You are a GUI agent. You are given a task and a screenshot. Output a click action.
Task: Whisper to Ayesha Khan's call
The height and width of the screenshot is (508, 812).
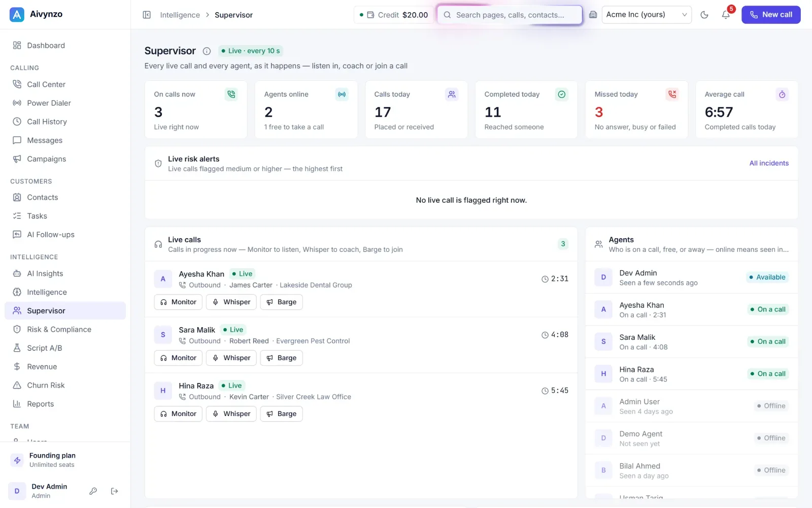coord(231,302)
